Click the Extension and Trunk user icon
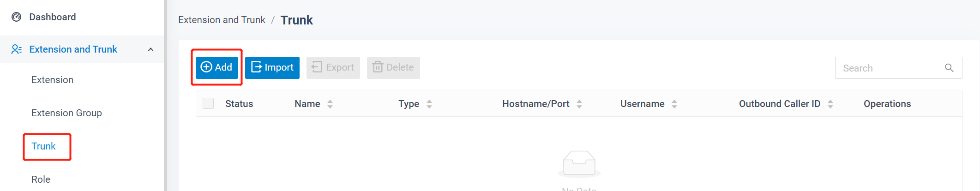The width and height of the screenshot is (980, 191). click(17, 49)
